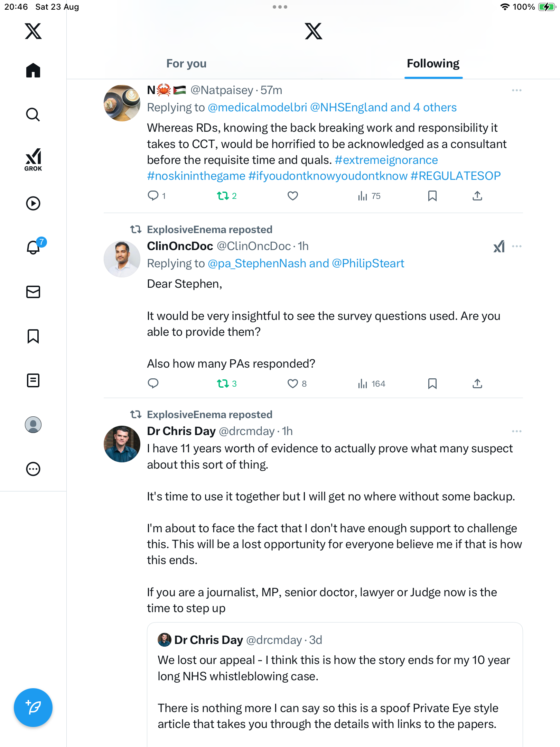Open the notifications bell
This screenshot has height=747, width=560.
33,247
